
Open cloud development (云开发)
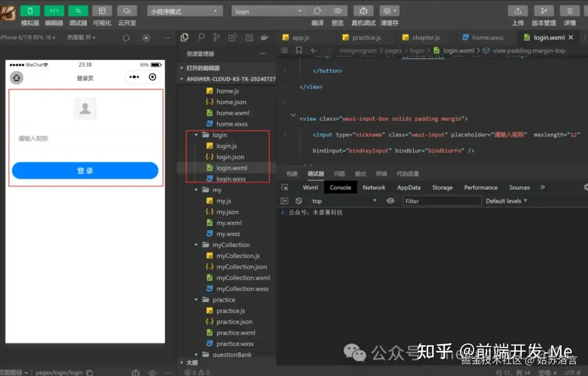pos(127,11)
